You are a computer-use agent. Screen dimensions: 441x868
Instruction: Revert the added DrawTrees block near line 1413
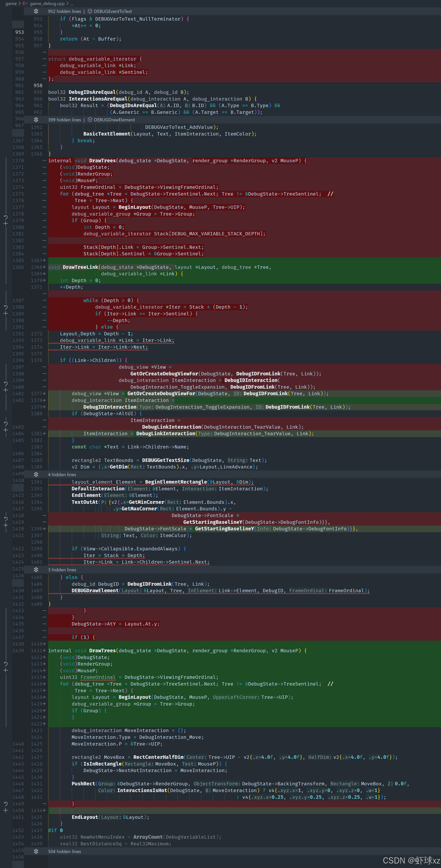(6, 664)
